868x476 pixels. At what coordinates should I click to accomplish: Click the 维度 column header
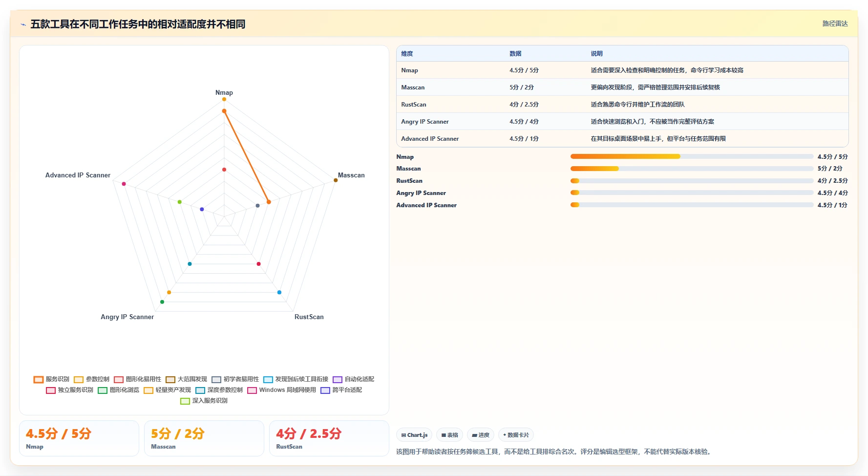point(407,54)
